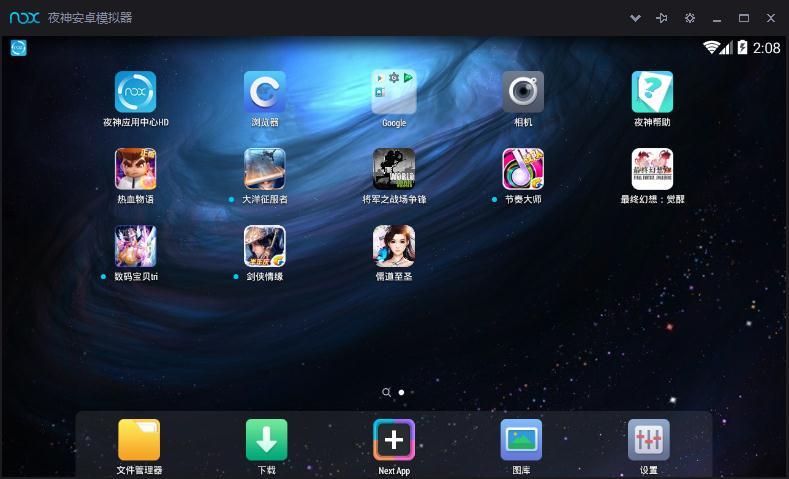Launch the 大洋征服者 game
The height and width of the screenshot is (479, 789).
[265, 169]
